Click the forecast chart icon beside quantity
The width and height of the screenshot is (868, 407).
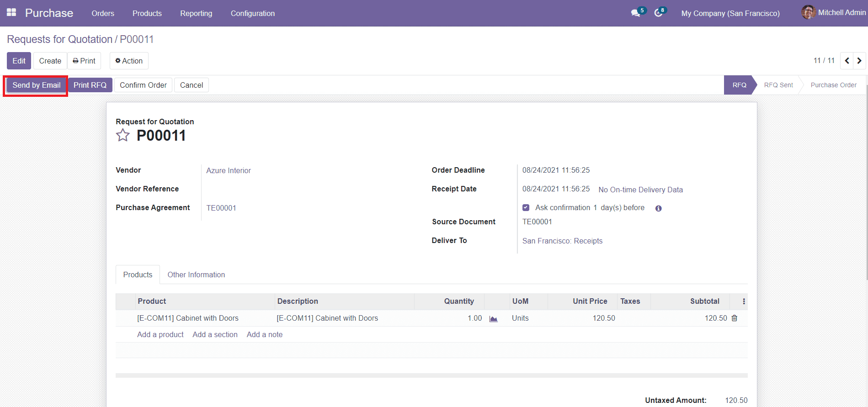click(x=493, y=319)
